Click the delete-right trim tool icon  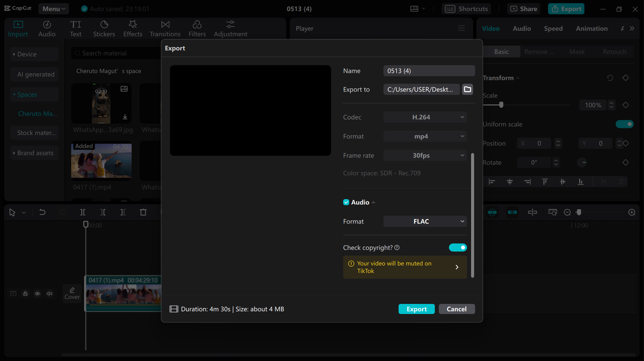pyautogui.click(x=123, y=212)
